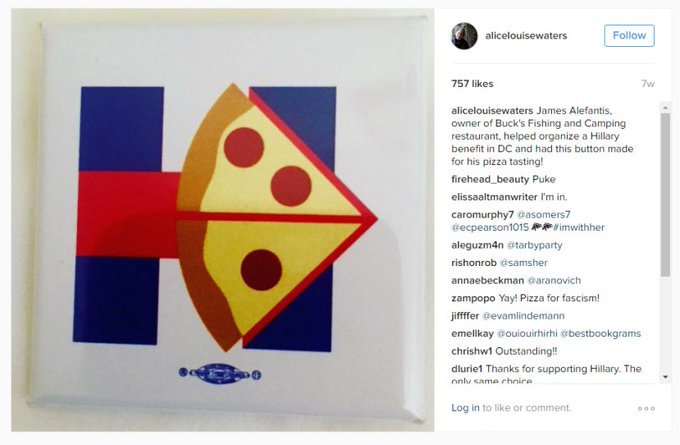
Task: Visit firehead_beauty commenter profile
Action: coord(490,180)
